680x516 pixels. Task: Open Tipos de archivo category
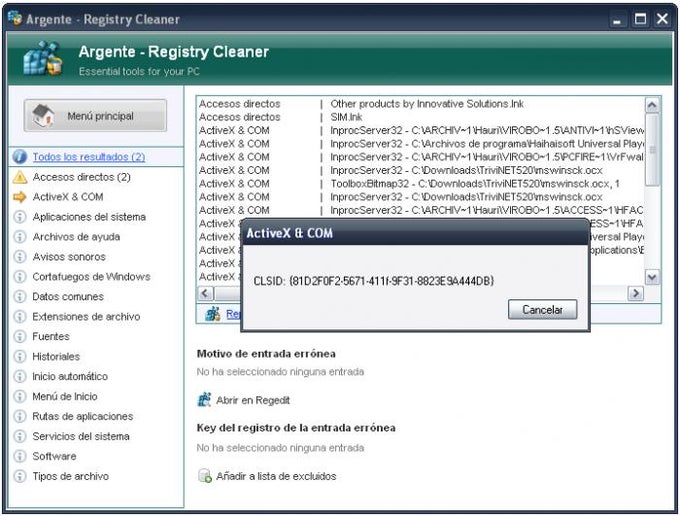click(71, 476)
